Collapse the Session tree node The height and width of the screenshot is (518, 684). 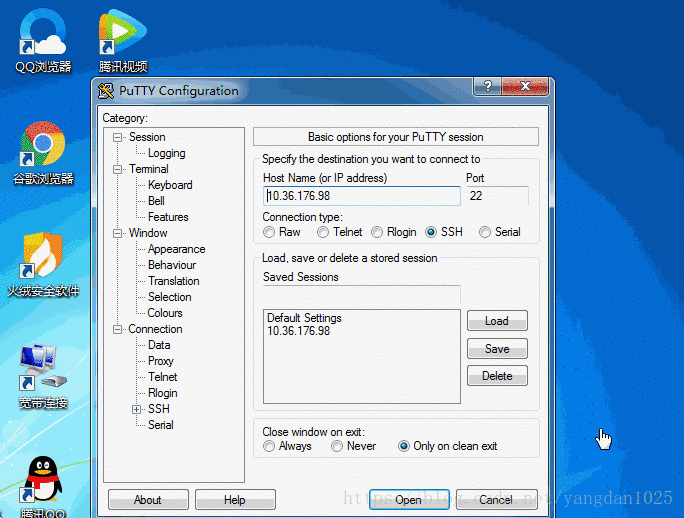click(117, 137)
